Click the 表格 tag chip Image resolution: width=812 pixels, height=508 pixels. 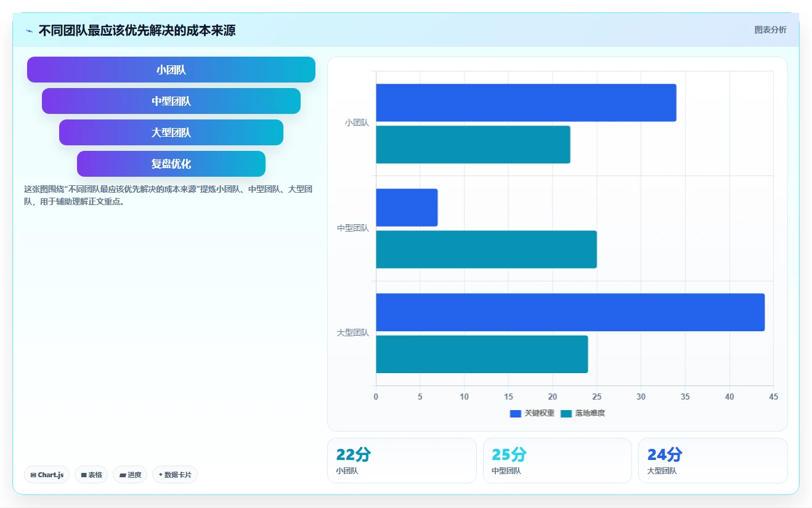(91, 475)
